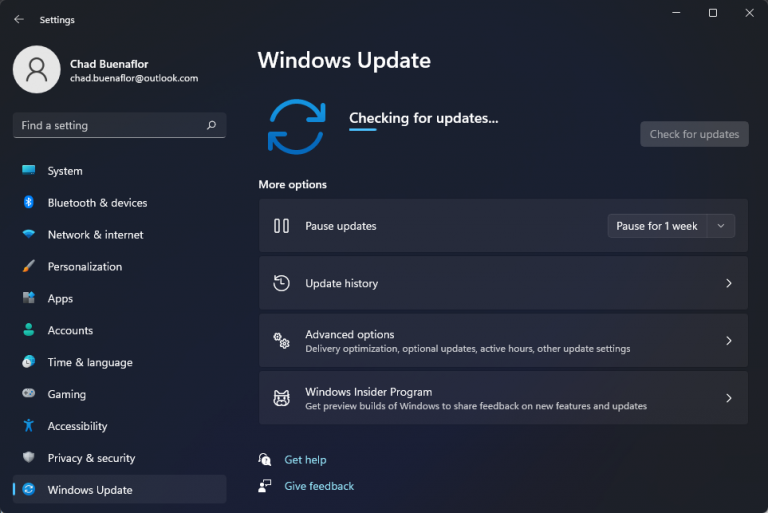The height and width of the screenshot is (513, 768).
Task: Click the Accessibility figure icon
Action: (x=28, y=425)
